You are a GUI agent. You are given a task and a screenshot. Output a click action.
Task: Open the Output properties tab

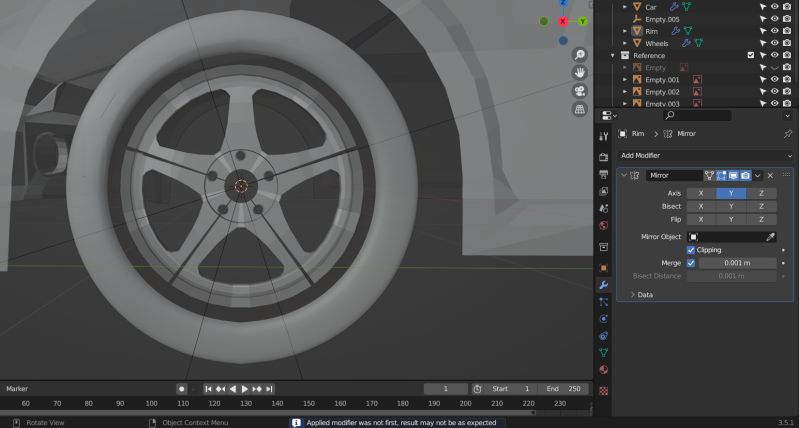click(603, 174)
